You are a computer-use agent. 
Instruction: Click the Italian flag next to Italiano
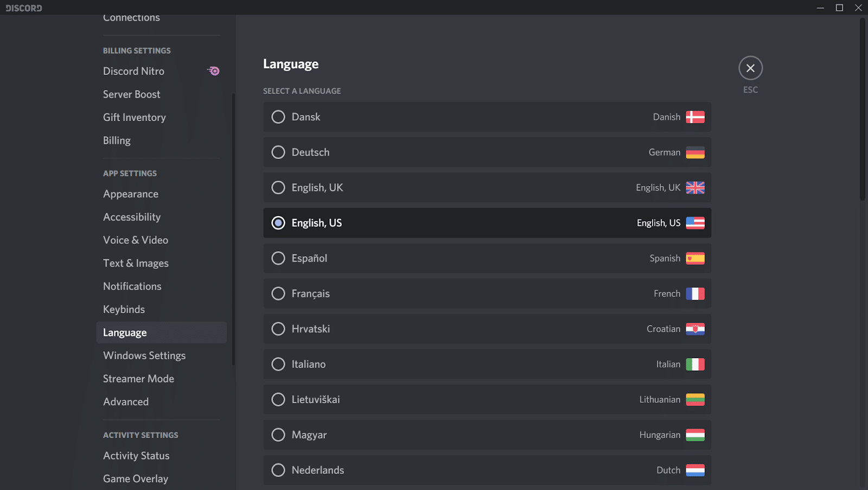coord(695,364)
